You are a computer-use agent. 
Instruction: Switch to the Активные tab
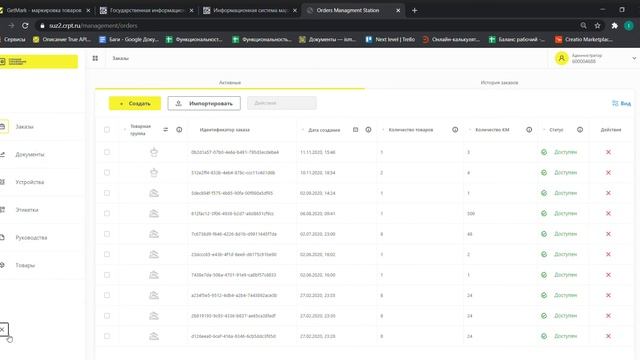coord(230,82)
